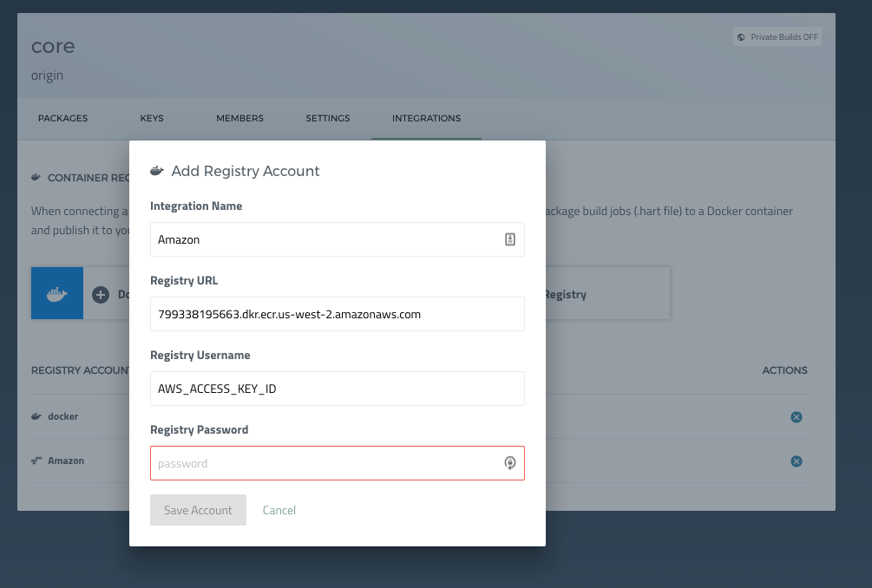
Task: Click the Docker whale icon in the blue square
Action: [56, 292]
